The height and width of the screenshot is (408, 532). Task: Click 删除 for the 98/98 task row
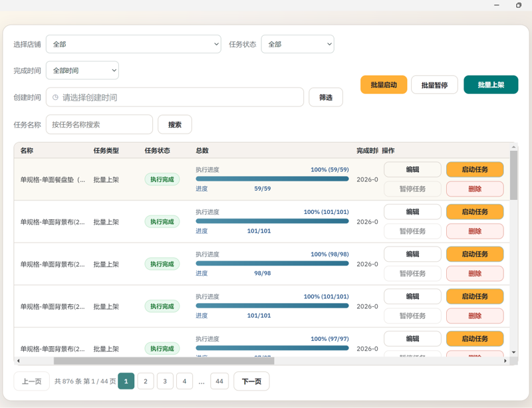(475, 273)
